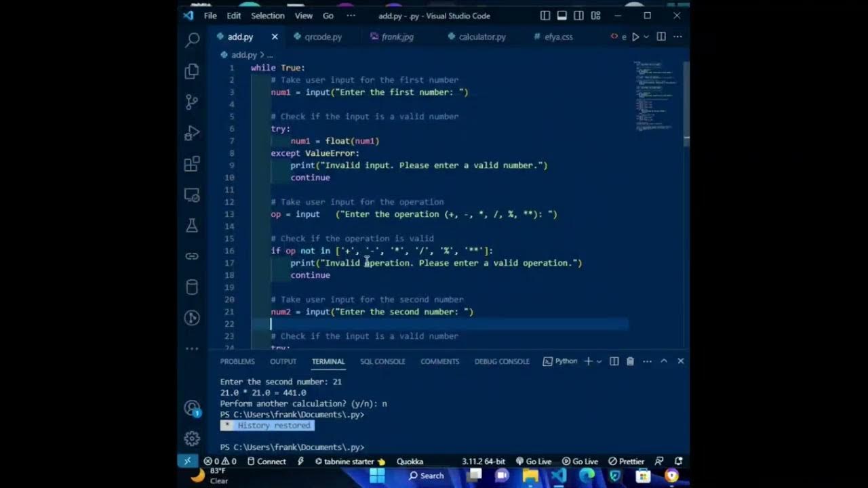Image resolution: width=868 pixels, height=488 pixels.
Task: Open the launch profile dropdown beside new terminal
Action: [598, 361]
